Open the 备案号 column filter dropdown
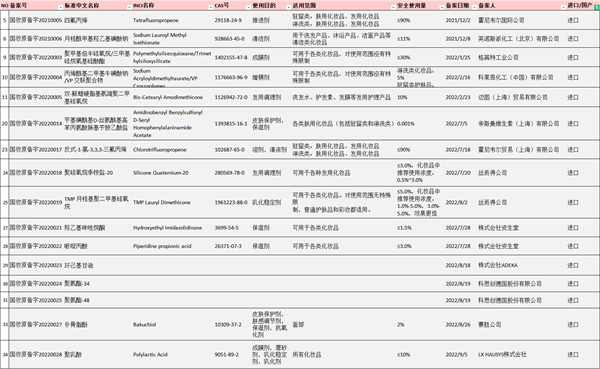 pos(60,7)
